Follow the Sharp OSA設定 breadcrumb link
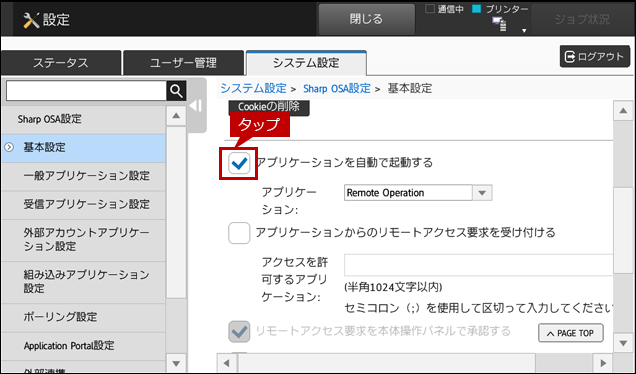Screen dimensions: 636x374 pos(337,88)
